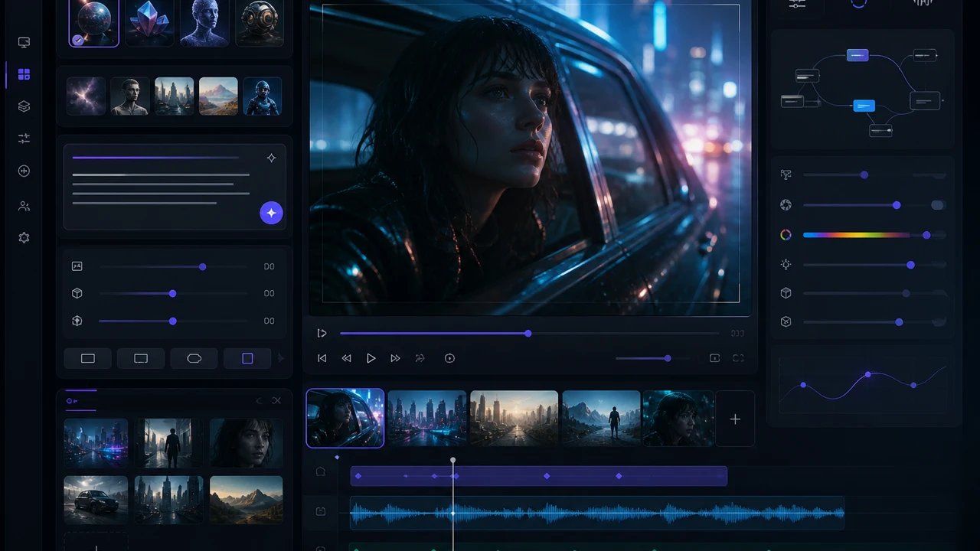Select the man facing mountains clip
Viewport: 980px width, 551px height.
[x=601, y=419]
